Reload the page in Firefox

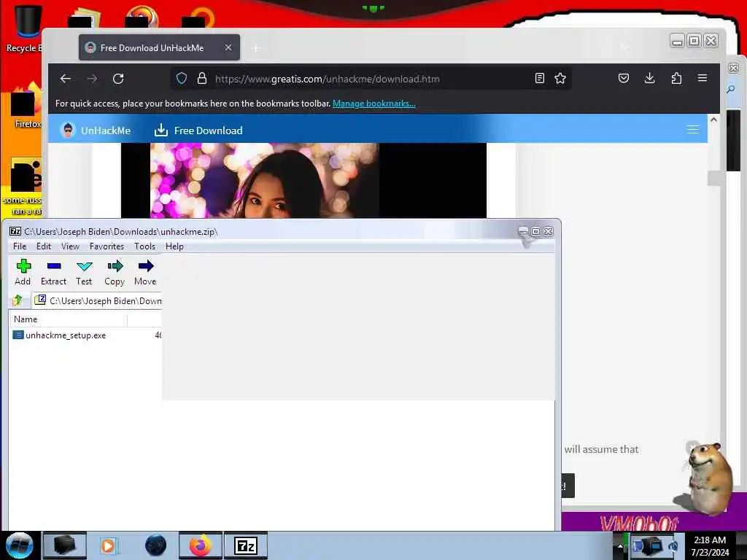point(118,79)
